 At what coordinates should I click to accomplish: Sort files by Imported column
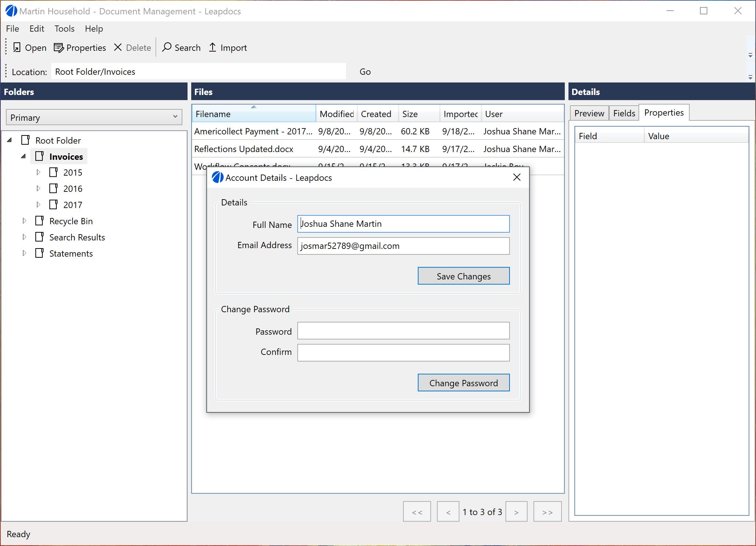point(461,114)
